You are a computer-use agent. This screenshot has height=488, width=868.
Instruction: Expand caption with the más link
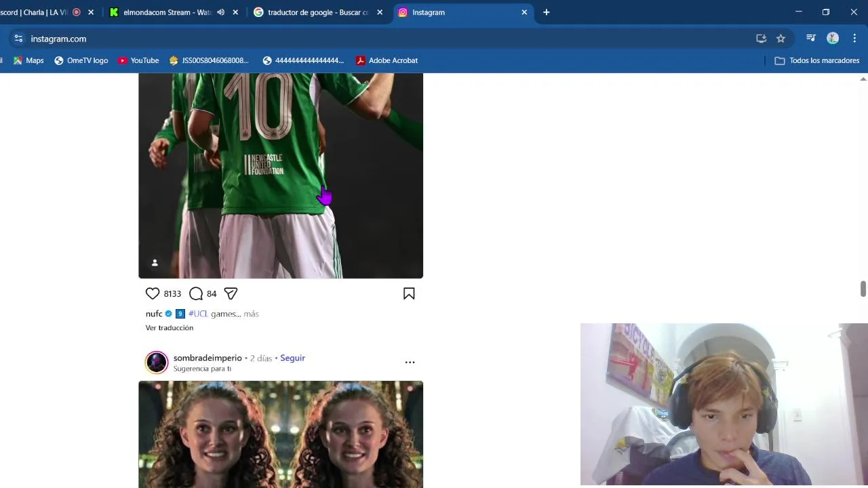point(251,314)
